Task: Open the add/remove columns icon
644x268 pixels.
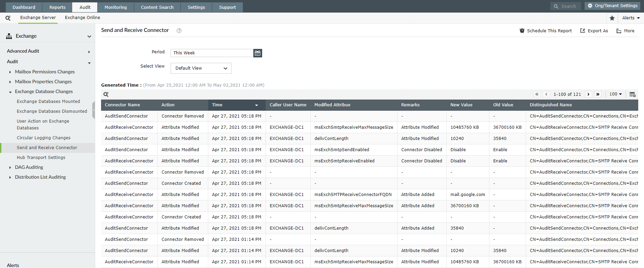Action: click(632, 94)
